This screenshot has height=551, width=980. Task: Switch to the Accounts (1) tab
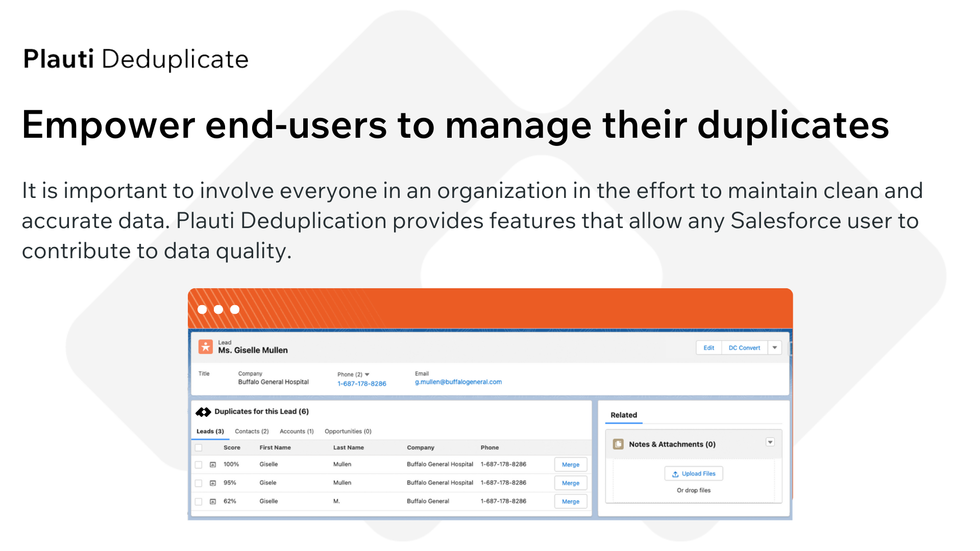click(297, 432)
